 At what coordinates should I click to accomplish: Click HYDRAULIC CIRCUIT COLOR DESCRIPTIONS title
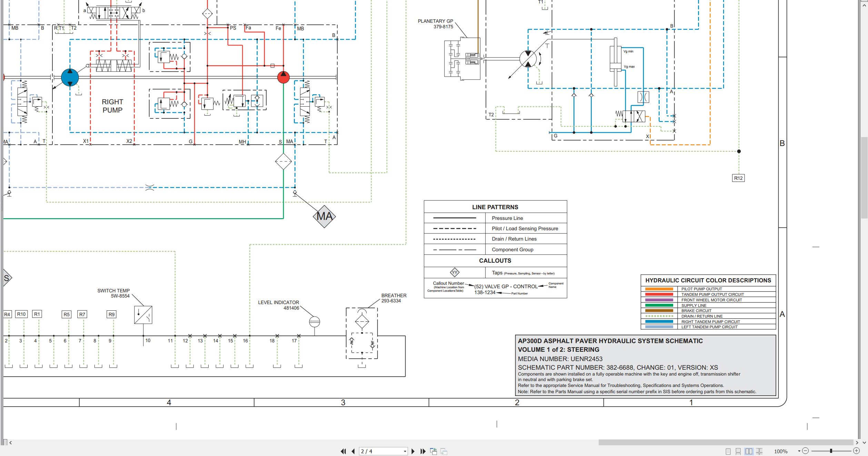(x=708, y=280)
